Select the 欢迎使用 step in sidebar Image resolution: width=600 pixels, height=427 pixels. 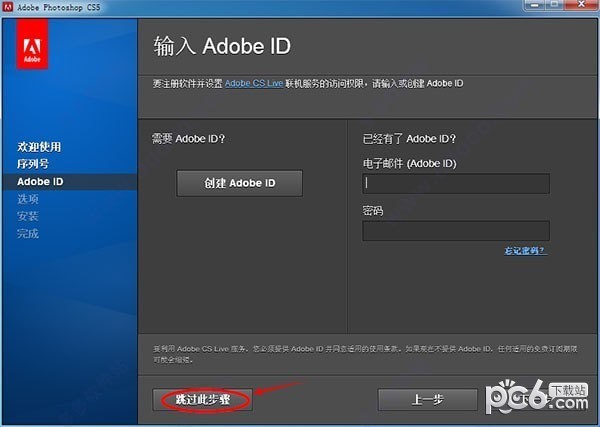[39, 147]
